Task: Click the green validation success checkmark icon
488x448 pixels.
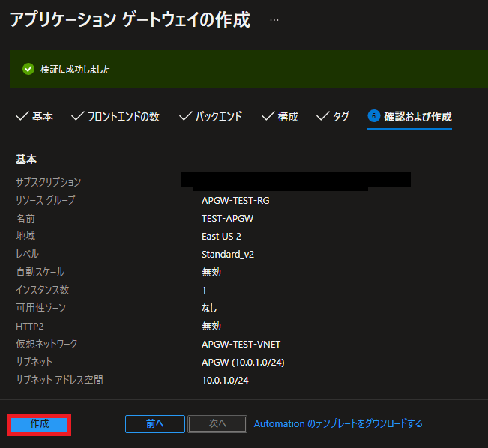Action: 28,70
